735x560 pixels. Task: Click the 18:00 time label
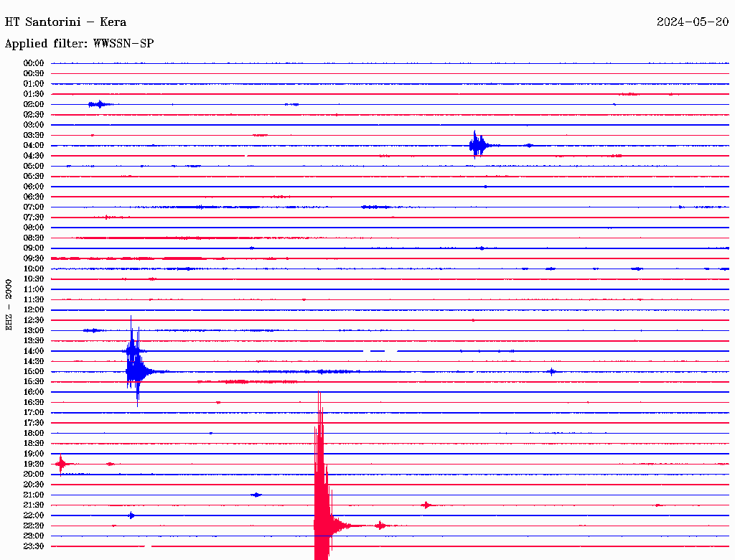(34, 434)
